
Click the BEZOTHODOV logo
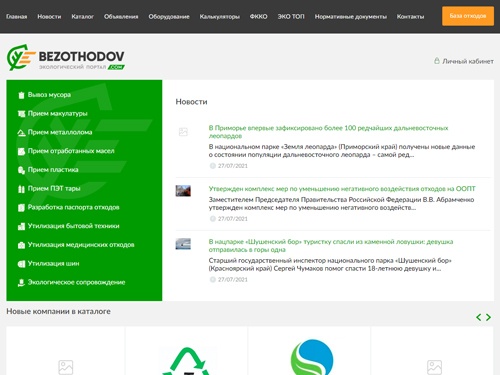[66, 58]
